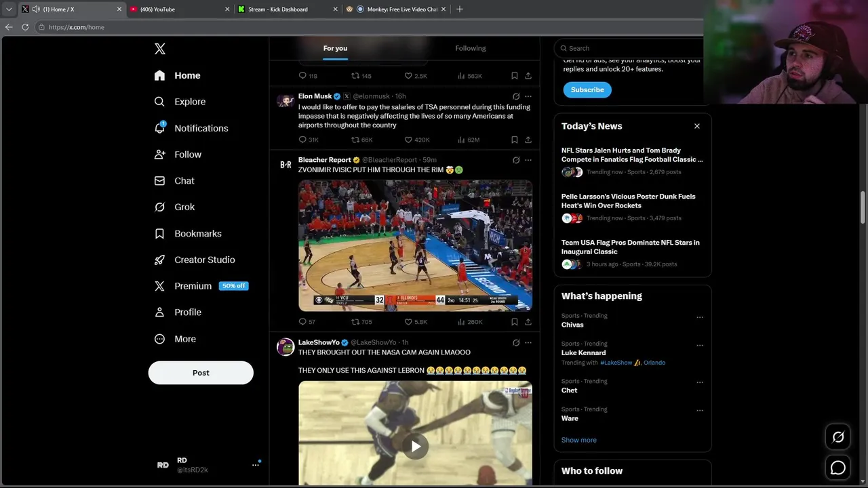Image resolution: width=868 pixels, height=488 pixels.
Task: Open the floating chat messages button
Action: pyautogui.click(x=838, y=468)
